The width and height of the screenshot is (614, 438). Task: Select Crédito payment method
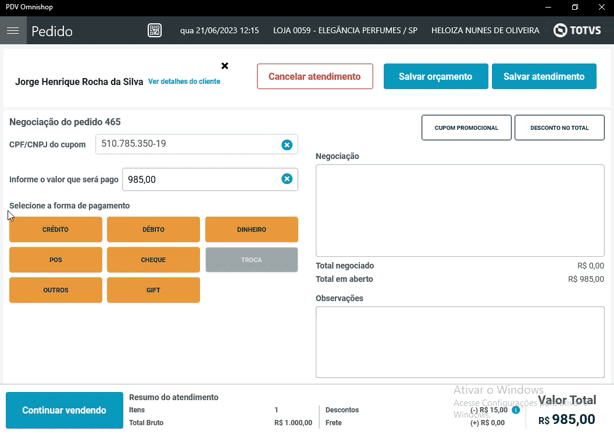[56, 229]
